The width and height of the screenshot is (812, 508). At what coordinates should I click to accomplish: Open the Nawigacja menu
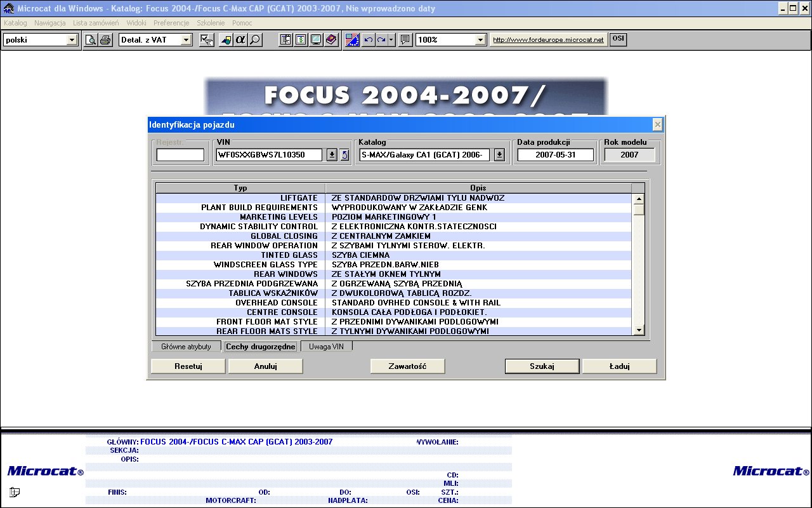coord(50,23)
